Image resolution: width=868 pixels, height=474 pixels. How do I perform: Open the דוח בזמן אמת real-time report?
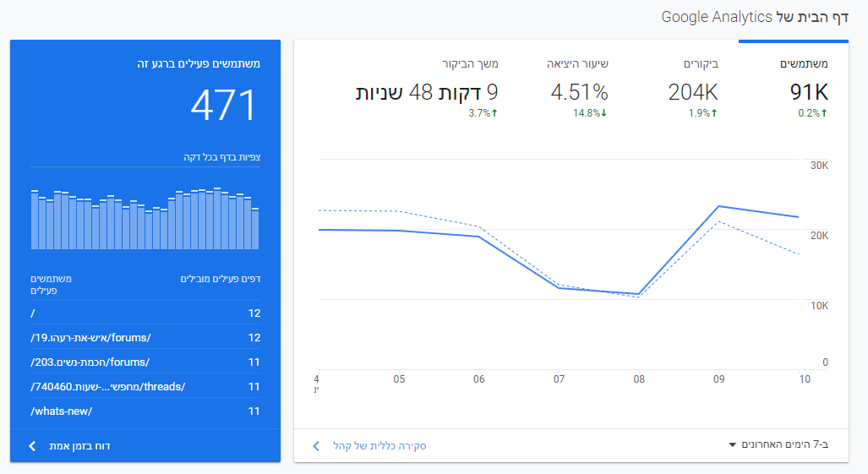(79, 446)
